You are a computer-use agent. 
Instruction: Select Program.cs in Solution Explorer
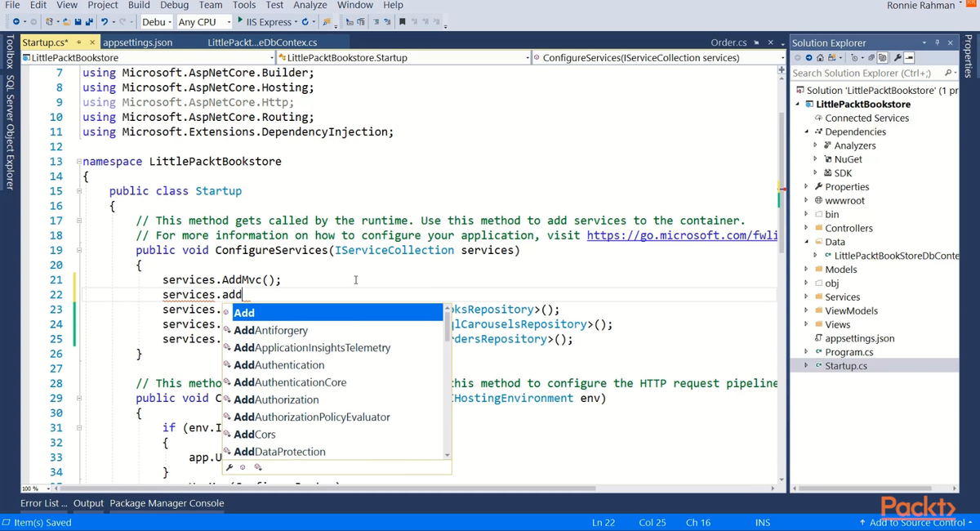coord(849,352)
